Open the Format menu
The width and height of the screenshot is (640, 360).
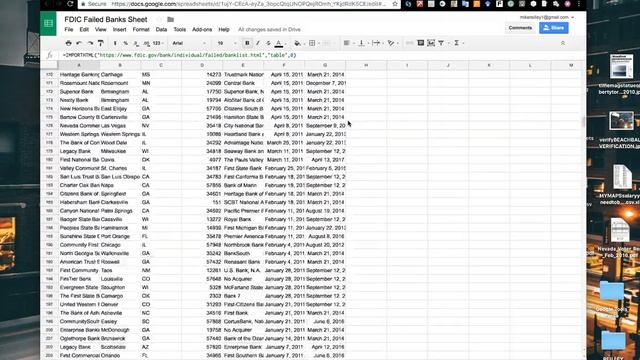141,29
